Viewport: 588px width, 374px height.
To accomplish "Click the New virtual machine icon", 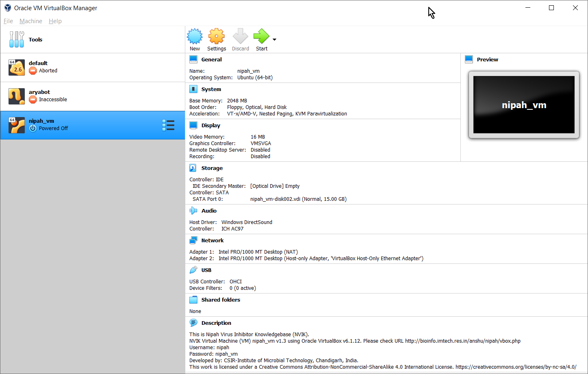I will click(x=195, y=37).
